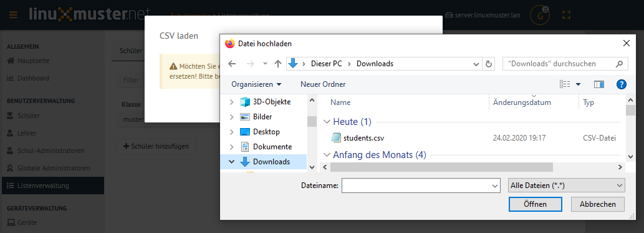Open the Organisieren menu
The width and height of the screenshot is (644, 233).
tap(256, 84)
